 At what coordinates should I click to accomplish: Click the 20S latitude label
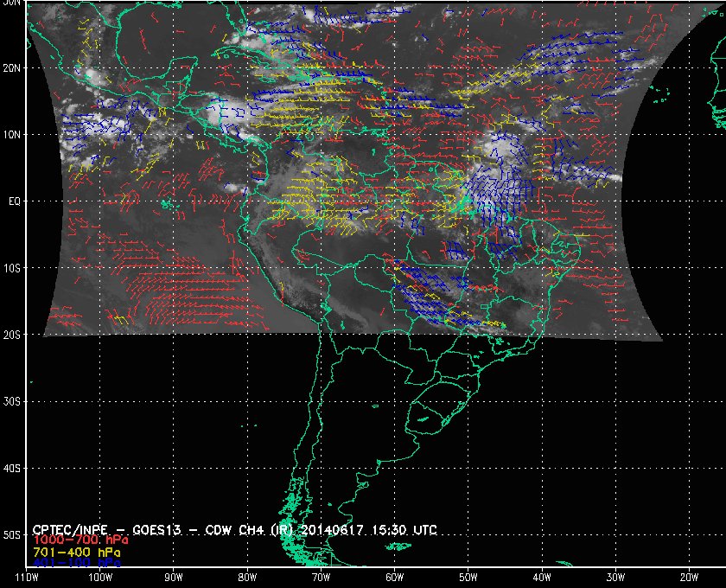pos(12,335)
